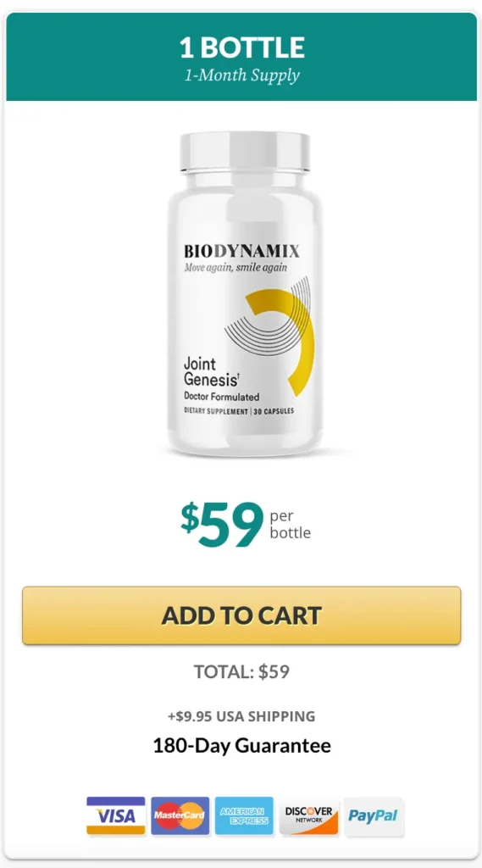Screen dimensions: 482x868
Task: Click the +$9.95 USA SHIPPING text
Action: coord(241,715)
